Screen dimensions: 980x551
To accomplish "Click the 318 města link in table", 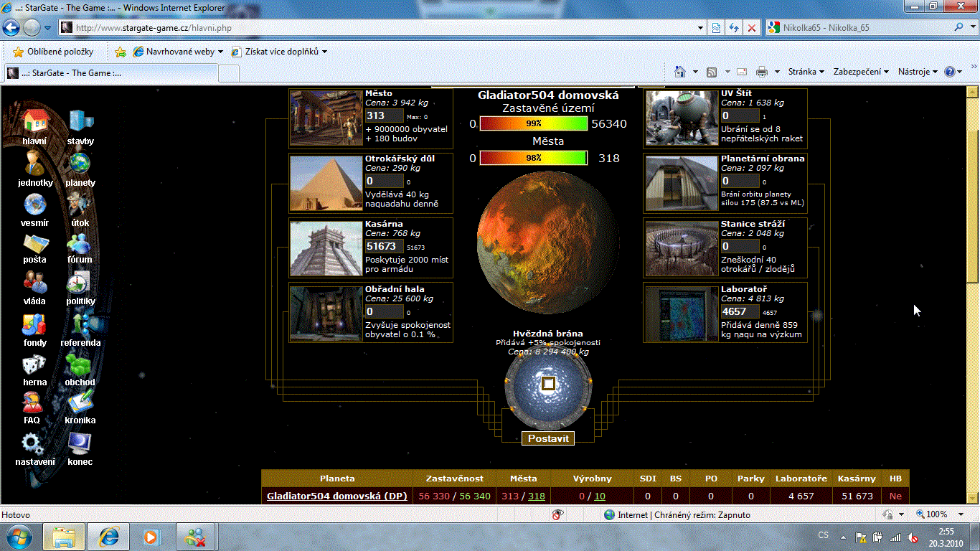I will 537,496.
